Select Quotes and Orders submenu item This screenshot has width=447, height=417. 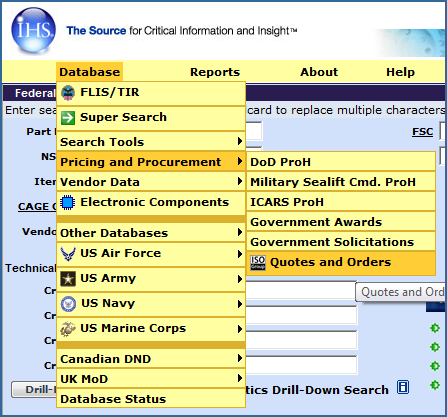click(x=341, y=263)
